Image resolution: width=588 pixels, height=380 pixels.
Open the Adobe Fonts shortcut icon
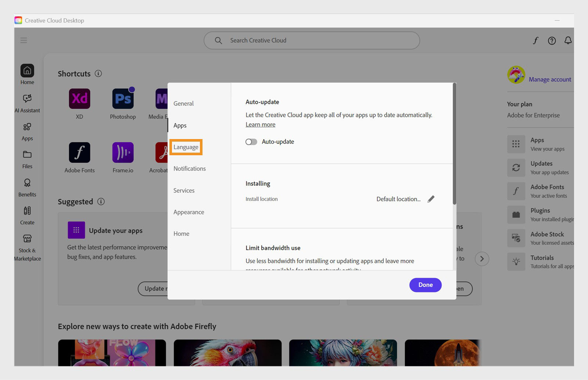[79, 152]
